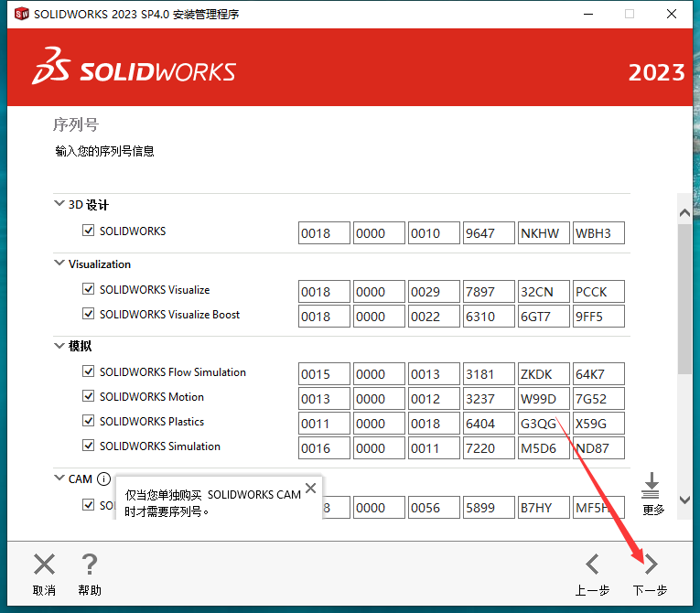Toggle SOLIDWORKS Visualize Boost checkbox
The height and width of the screenshot is (613, 700).
point(89,314)
